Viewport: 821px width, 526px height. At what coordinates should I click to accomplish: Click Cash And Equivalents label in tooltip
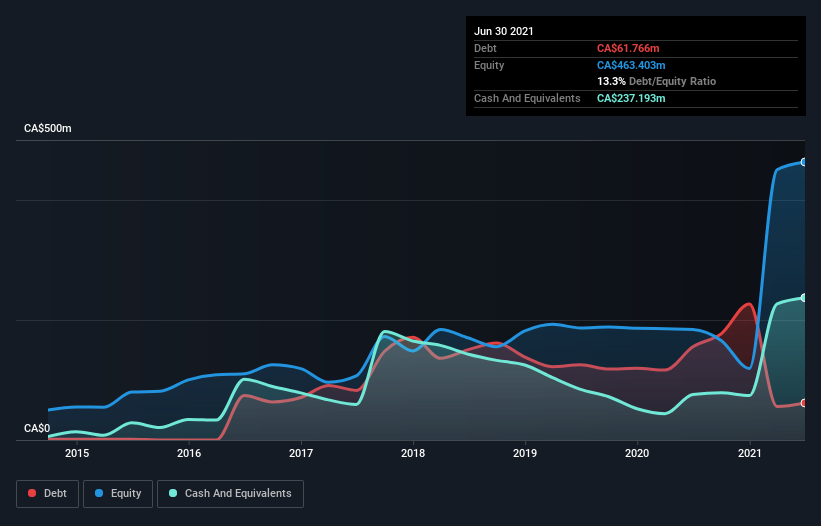[x=527, y=98]
